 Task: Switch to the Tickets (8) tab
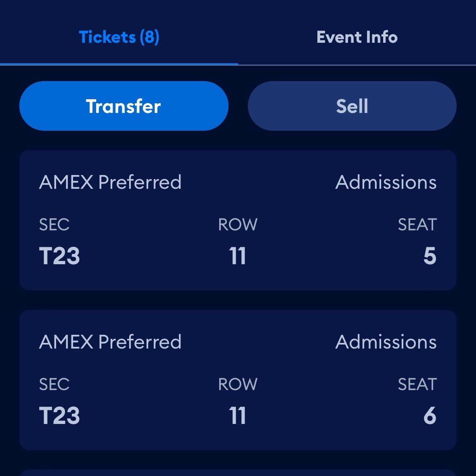119,37
